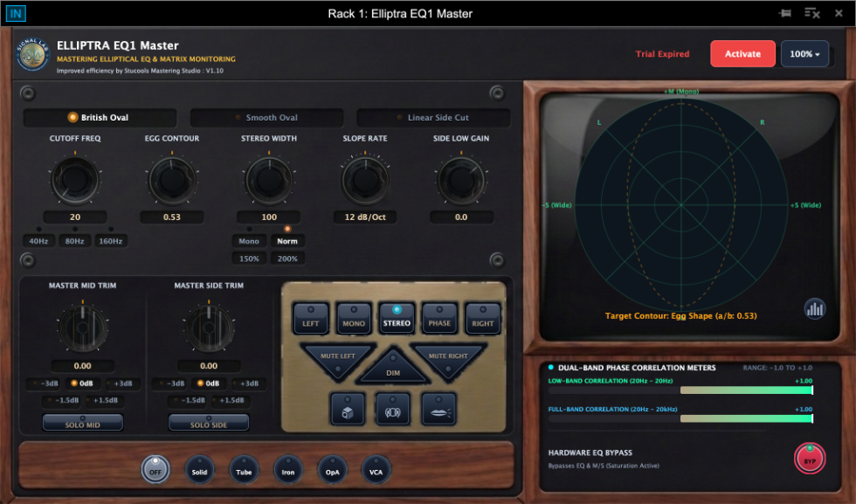Select Iron saturation mode
Image resolution: width=856 pixels, height=504 pixels.
click(287, 470)
